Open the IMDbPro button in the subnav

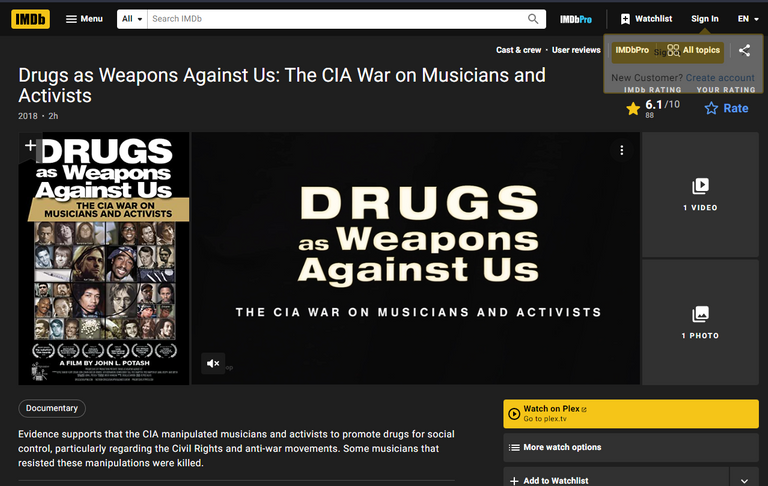coord(632,50)
